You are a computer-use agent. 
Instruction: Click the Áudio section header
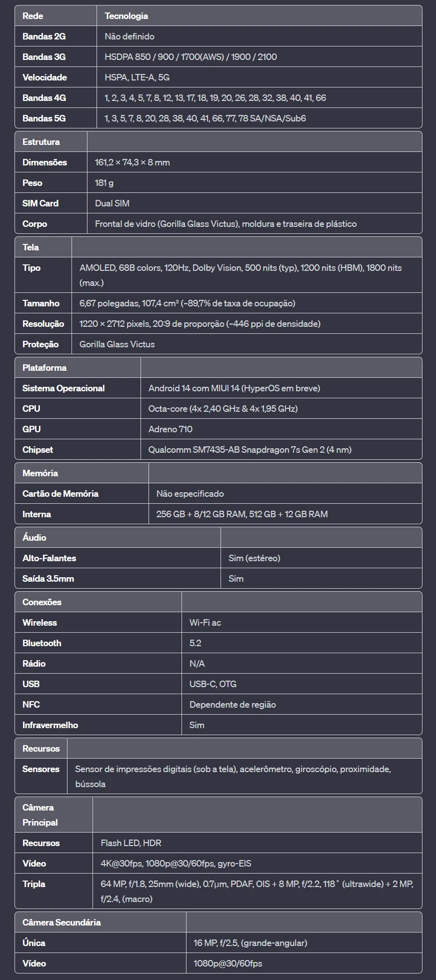click(34, 538)
